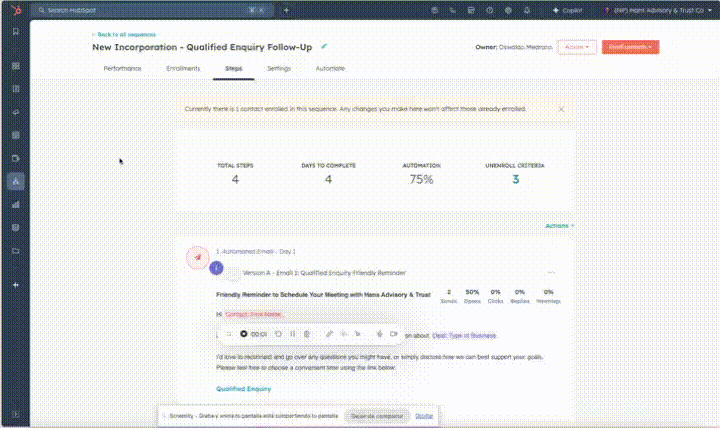720x428 pixels.
Task: Open the CRM contacts icon in the sidebar
Action: pyautogui.click(x=16, y=89)
